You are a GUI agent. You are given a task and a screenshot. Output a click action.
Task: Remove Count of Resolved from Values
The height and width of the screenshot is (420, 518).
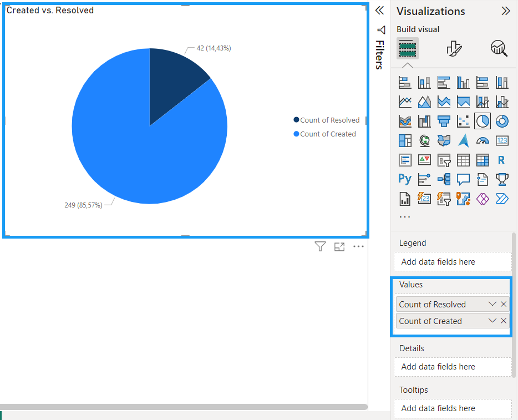tap(504, 304)
